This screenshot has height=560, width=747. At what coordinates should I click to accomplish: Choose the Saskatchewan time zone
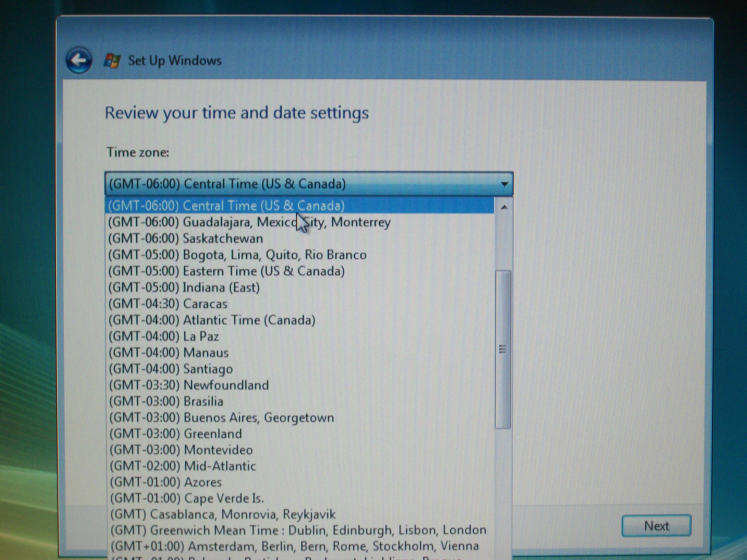point(300,239)
